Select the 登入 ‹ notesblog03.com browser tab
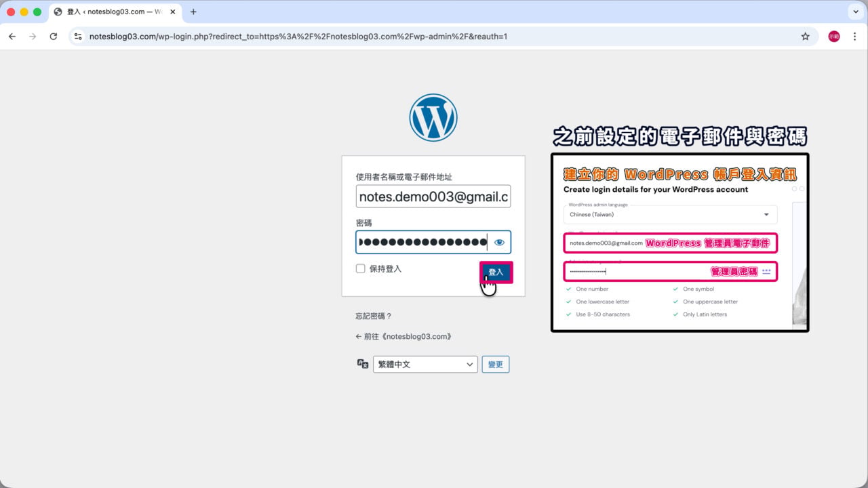 pos(115,12)
